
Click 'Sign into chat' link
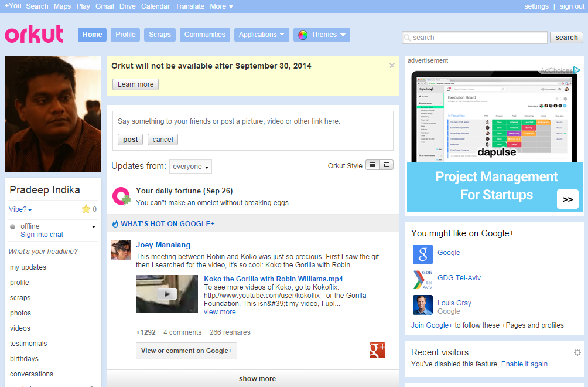pos(42,235)
